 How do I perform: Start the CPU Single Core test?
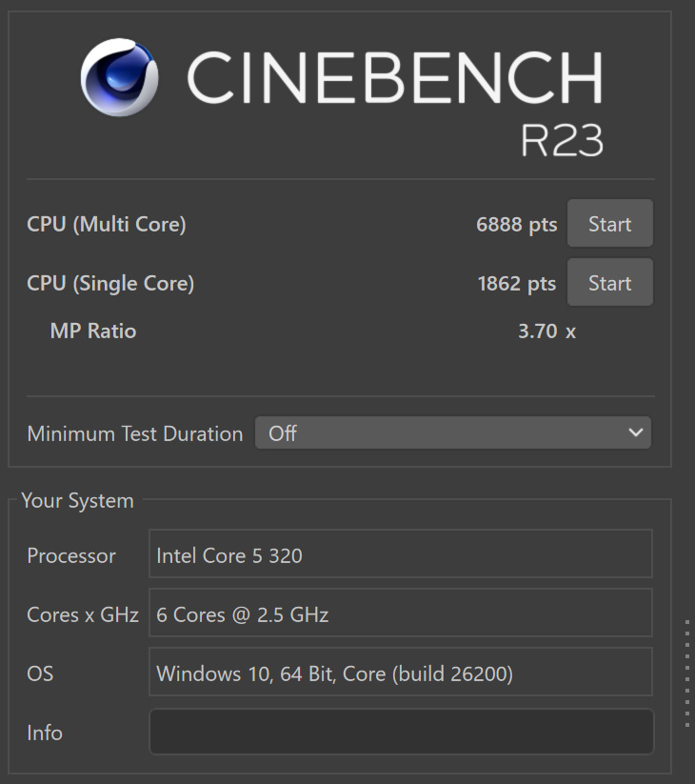(x=609, y=282)
